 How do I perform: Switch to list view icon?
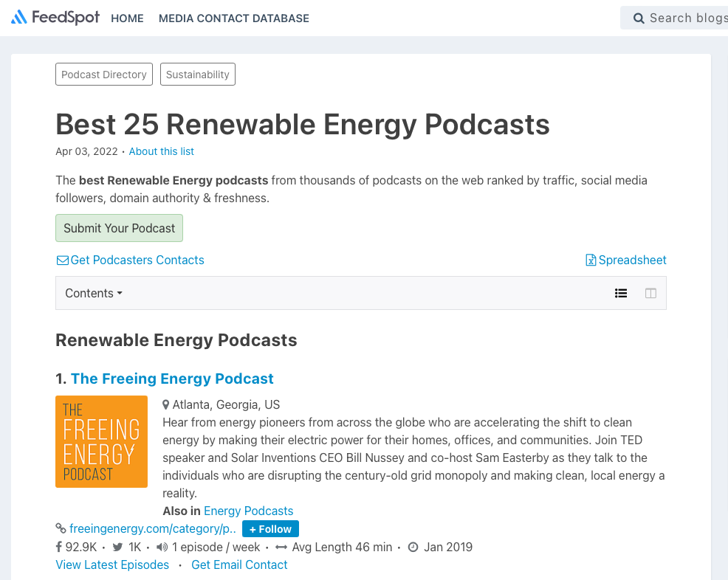click(621, 293)
